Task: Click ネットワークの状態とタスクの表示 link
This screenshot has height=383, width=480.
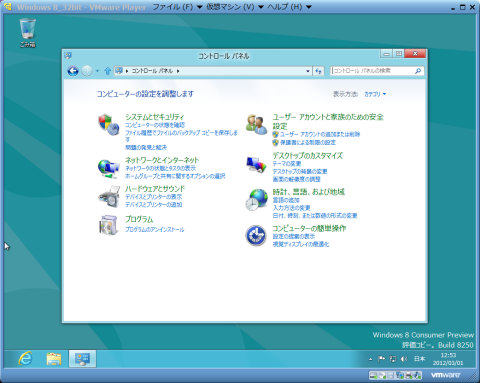Action: (x=160, y=168)
